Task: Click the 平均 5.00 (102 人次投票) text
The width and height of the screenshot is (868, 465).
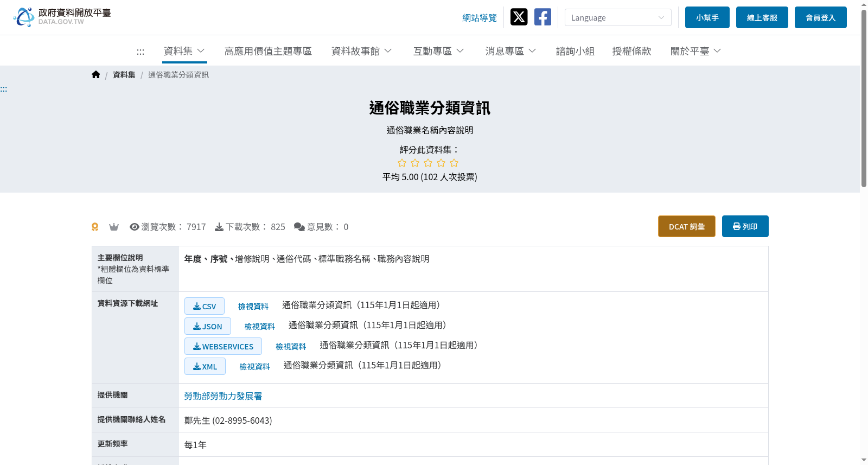Action: click(430, 177)
